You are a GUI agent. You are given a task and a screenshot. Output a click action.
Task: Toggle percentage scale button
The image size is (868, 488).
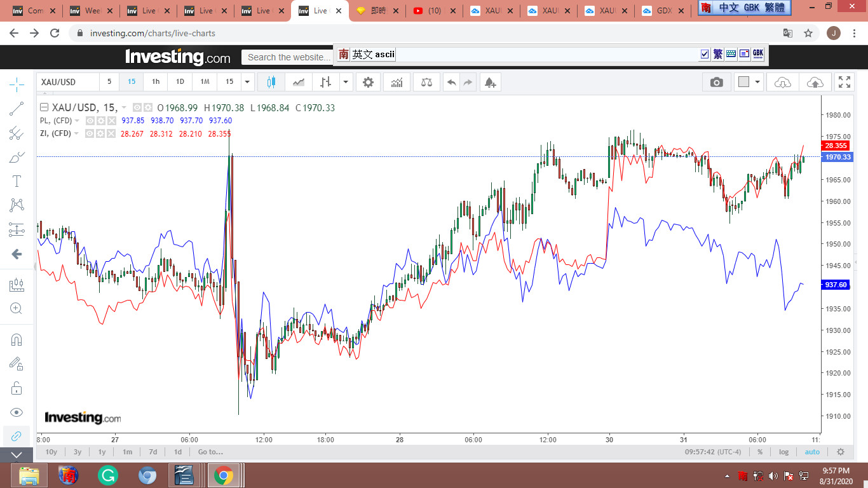759,452
